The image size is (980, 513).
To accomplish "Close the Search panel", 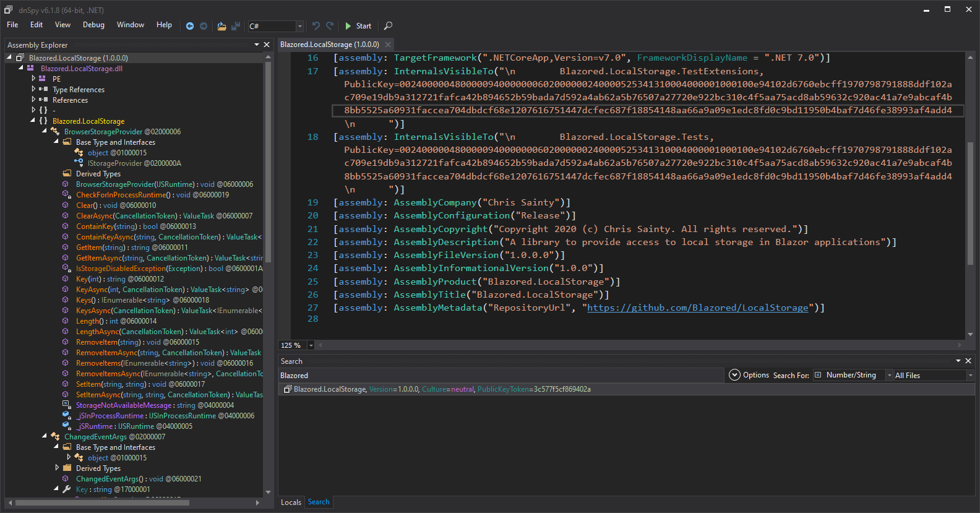I will point(968,361).
